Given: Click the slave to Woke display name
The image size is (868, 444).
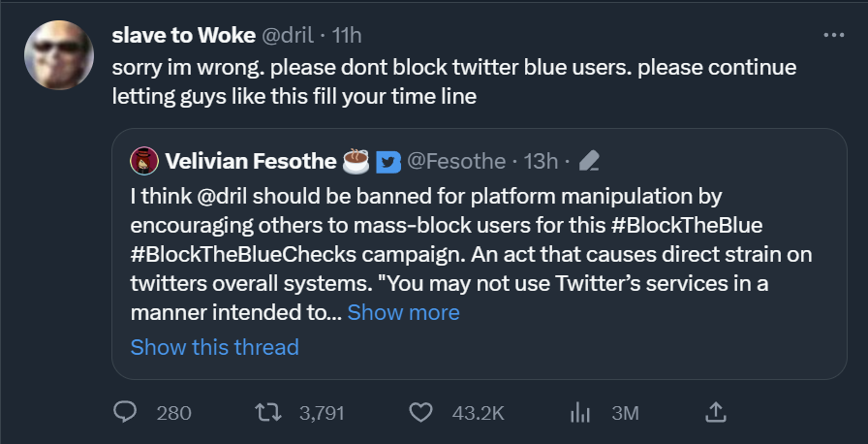Looking at the screenshot, I should coord(182,36).
